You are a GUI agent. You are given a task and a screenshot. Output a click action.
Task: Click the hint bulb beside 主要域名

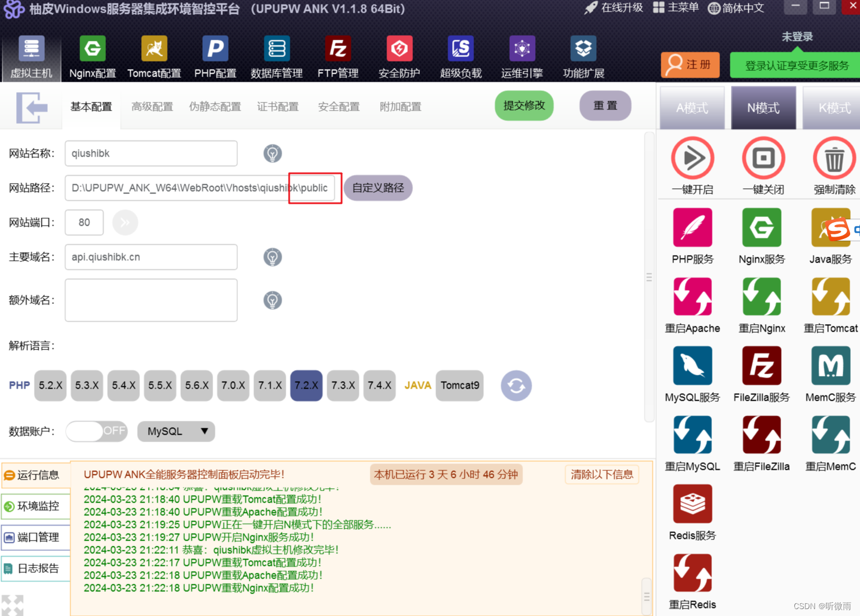272,257
